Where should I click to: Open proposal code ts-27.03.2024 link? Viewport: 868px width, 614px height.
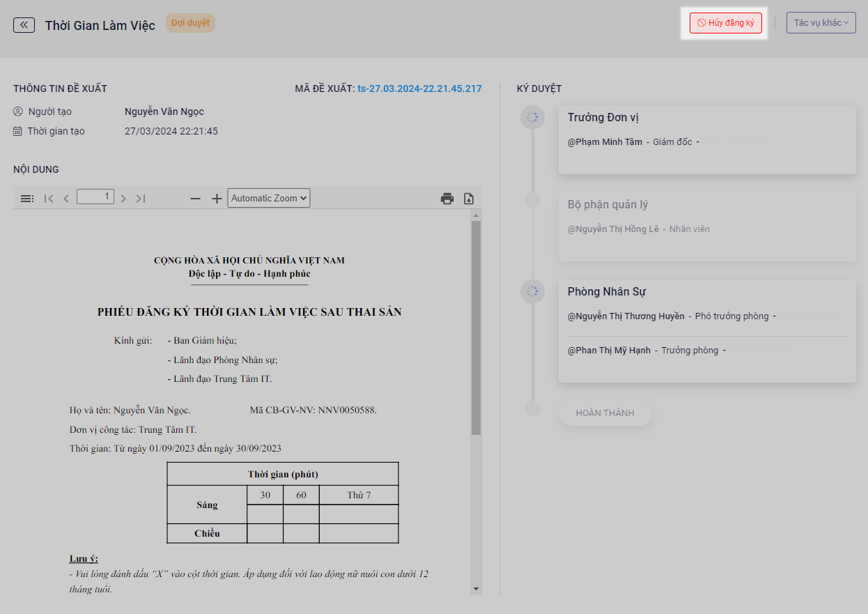tap(419, 89)
